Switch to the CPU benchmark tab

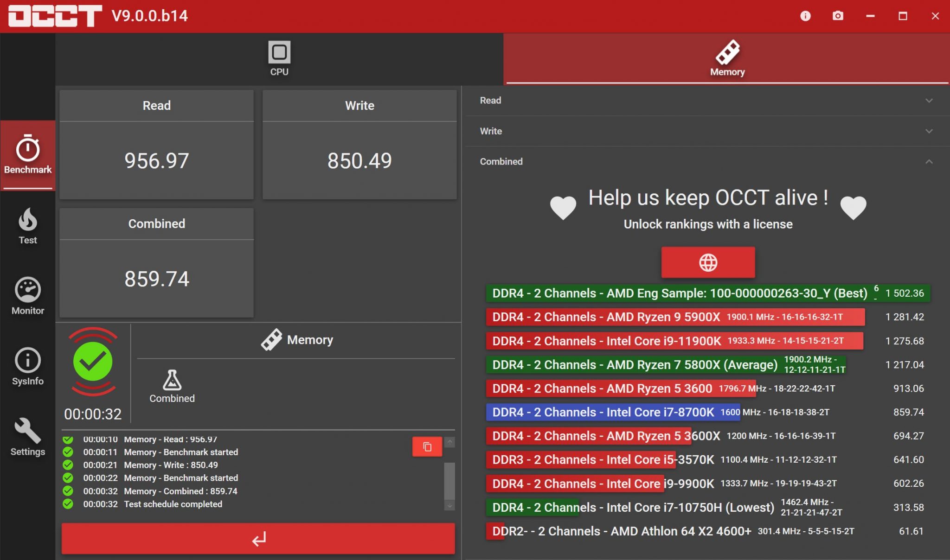pyautogui.click(x=279, y=59)
